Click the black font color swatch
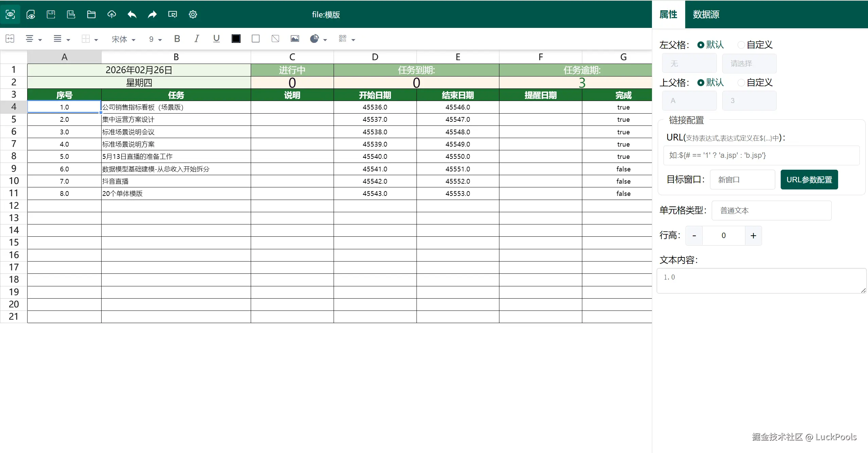The height and width of the screenshot is (453, 868). [x=236, y=39]
